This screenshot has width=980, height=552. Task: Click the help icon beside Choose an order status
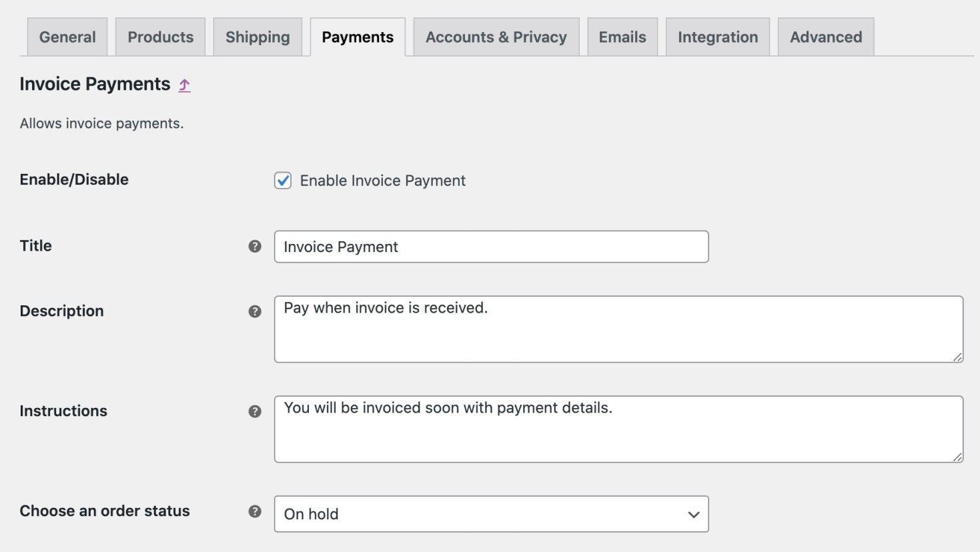click(x=254, y=512)
